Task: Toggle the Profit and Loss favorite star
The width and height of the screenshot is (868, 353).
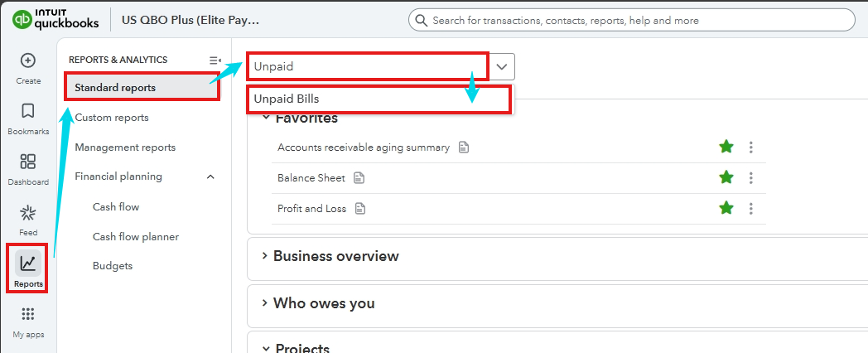Action: point(726,208)
